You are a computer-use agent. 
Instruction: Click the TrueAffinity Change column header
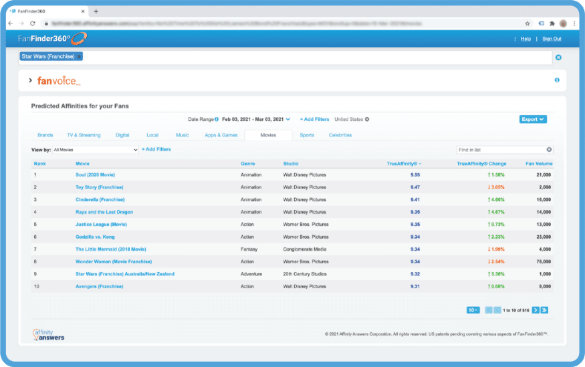coord(482,164)
